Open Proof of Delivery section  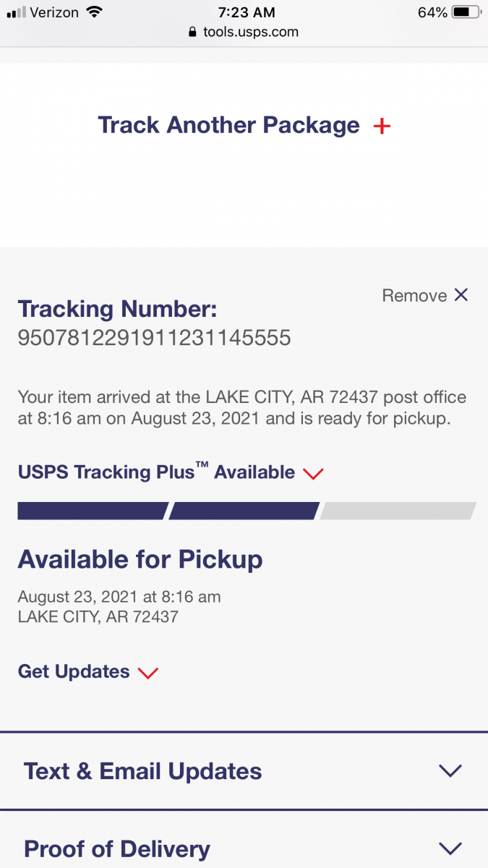click(x=117, y=848)
